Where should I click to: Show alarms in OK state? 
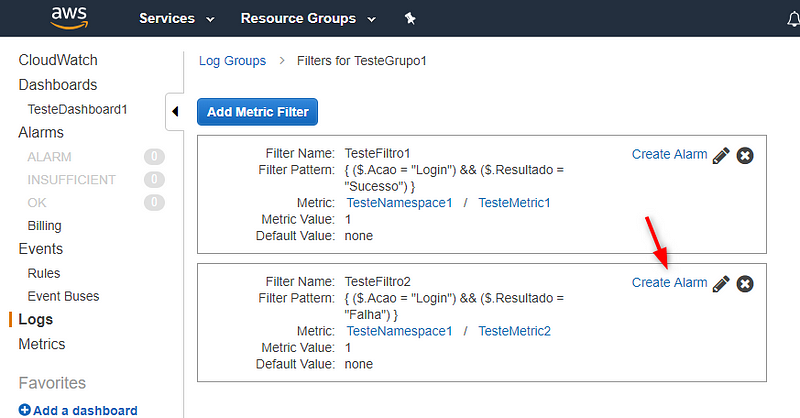point(37,203)
